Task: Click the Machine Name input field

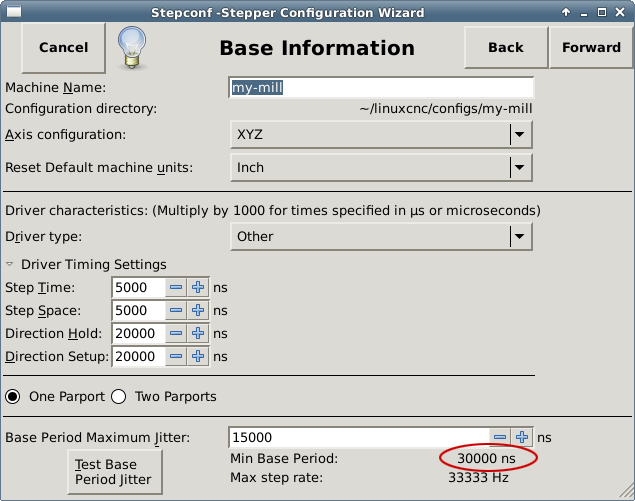Action: point(381,87)
